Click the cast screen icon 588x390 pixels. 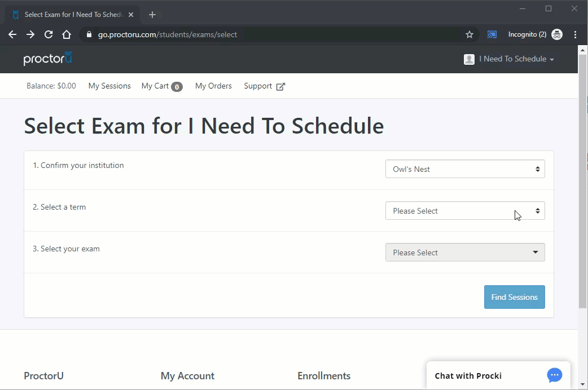point(492,34)
